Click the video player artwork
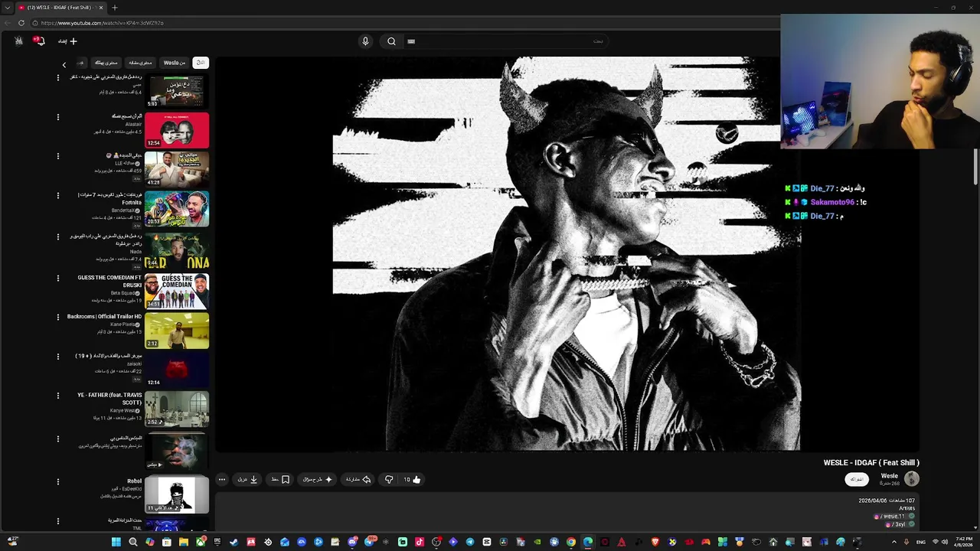Viewport: 980px width, 551px height. point(567,254)
